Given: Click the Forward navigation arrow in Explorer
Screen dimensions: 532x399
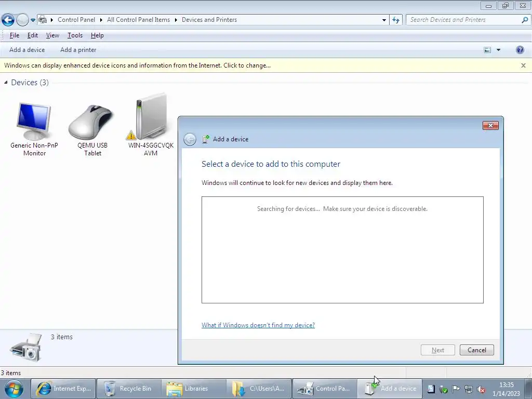Looking at the screenshot, I should [22, 20].
